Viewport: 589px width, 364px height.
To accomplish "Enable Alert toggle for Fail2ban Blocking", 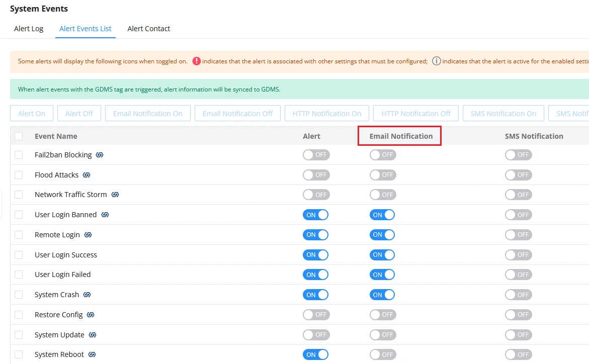I will pos(316,155).
